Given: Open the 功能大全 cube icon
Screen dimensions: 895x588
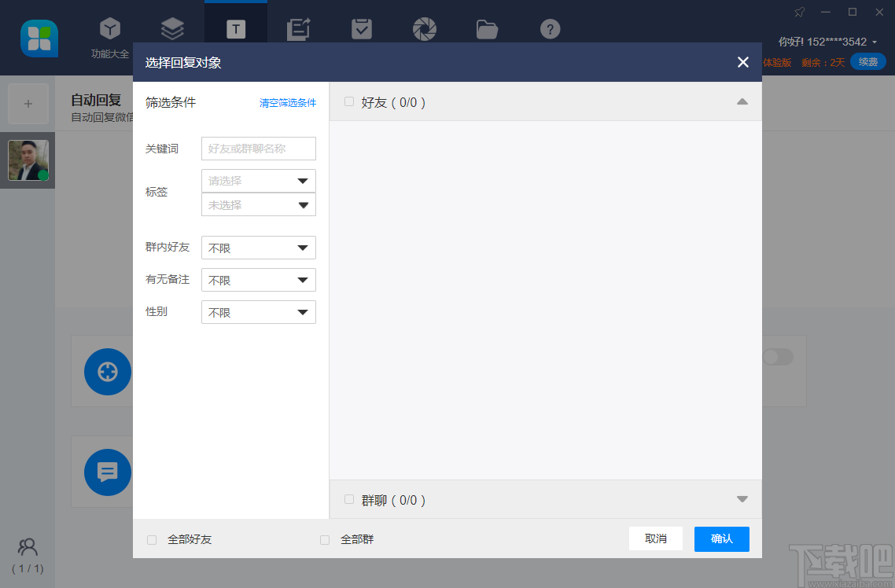Looking at the screenshot, I should (109, 28).
